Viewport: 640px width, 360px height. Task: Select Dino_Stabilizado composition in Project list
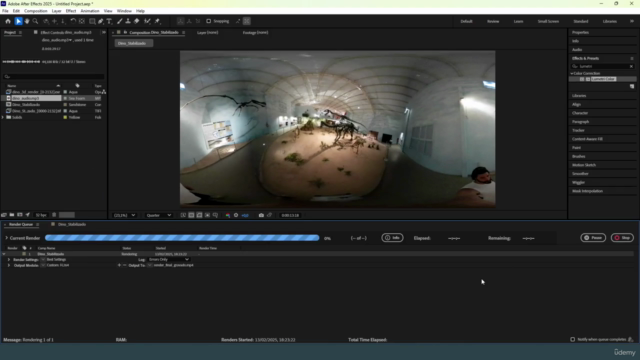click(26, 105)
